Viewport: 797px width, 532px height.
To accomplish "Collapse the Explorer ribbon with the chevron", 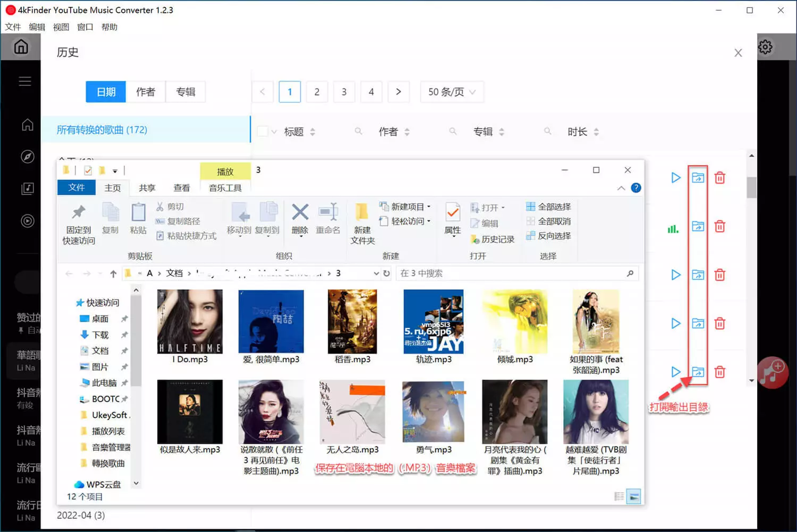I will click(x=621, y=188).
